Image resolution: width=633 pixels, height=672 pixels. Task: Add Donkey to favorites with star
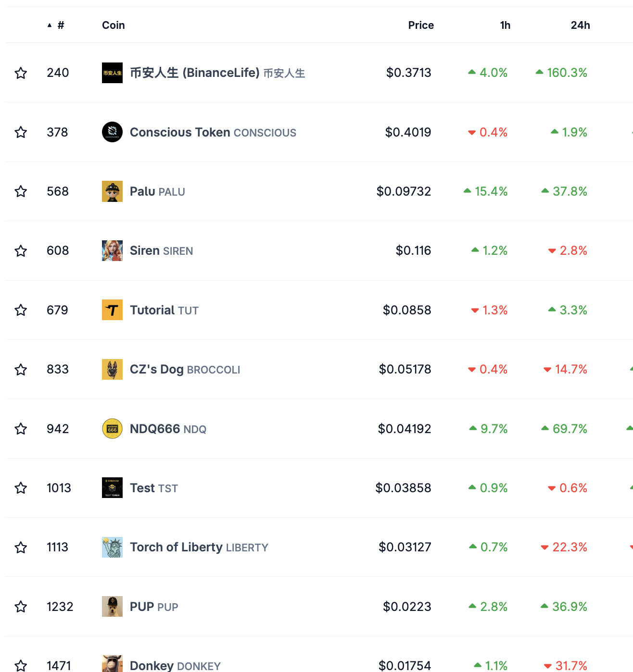pyautogui.click(x=21, y=666)
